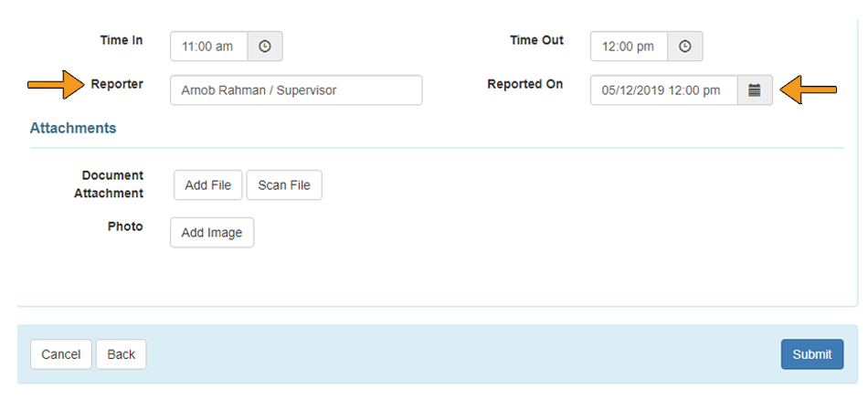Go back using the Back button
The height and width of the screenshot is (411, 868).
122,354
